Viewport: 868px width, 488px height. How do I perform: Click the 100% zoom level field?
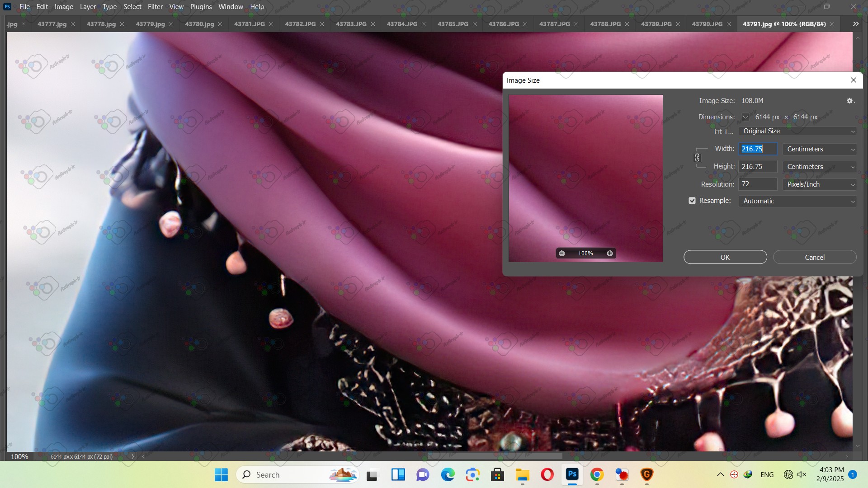coord(19,456)
